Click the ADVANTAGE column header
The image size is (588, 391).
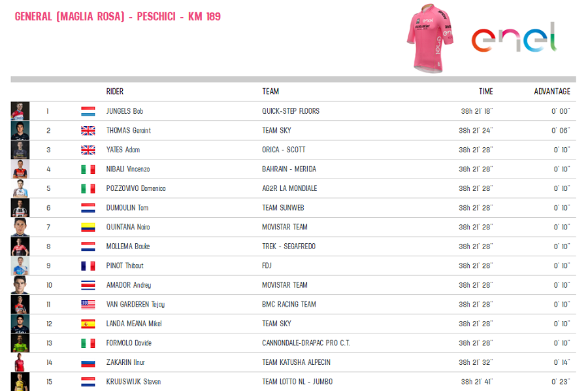(551, 92)
